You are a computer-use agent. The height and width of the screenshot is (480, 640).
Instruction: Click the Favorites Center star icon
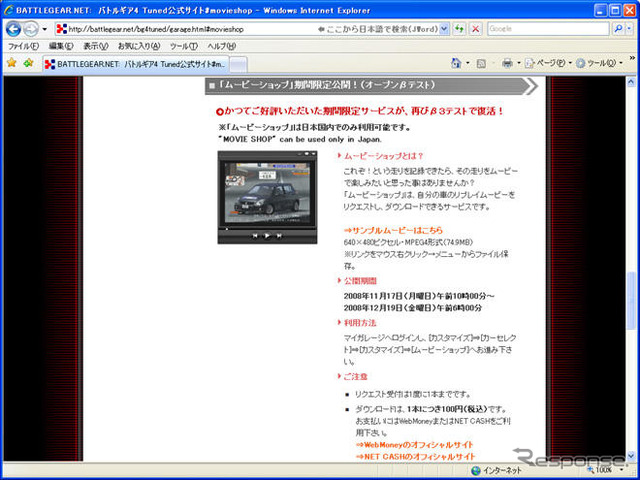(x=11, y=63)
